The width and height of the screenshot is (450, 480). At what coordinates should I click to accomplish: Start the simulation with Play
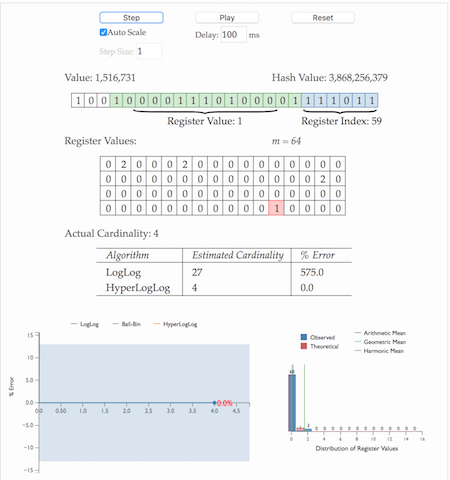tap(227, 18)
